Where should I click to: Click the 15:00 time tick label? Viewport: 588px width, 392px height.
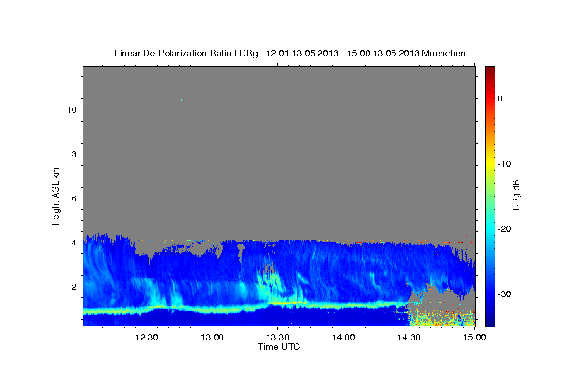[x=474, y=337]
